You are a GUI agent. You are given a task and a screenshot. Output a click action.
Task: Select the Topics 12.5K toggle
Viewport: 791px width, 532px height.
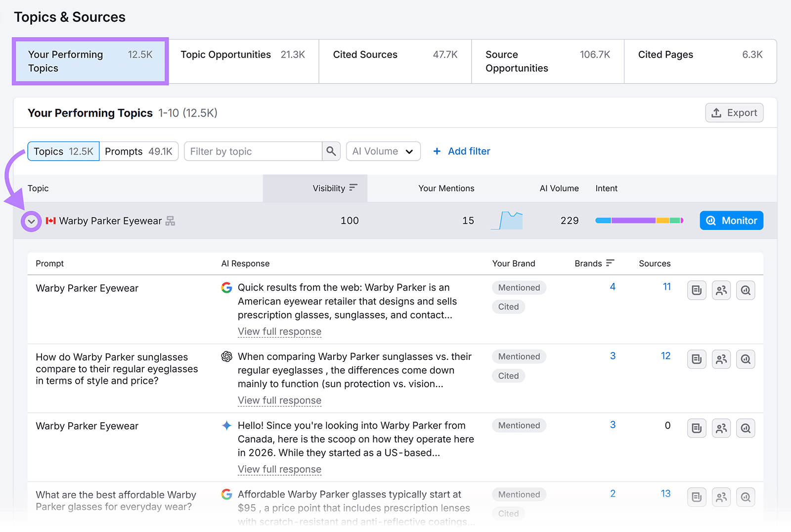click(x=63, y=151)
